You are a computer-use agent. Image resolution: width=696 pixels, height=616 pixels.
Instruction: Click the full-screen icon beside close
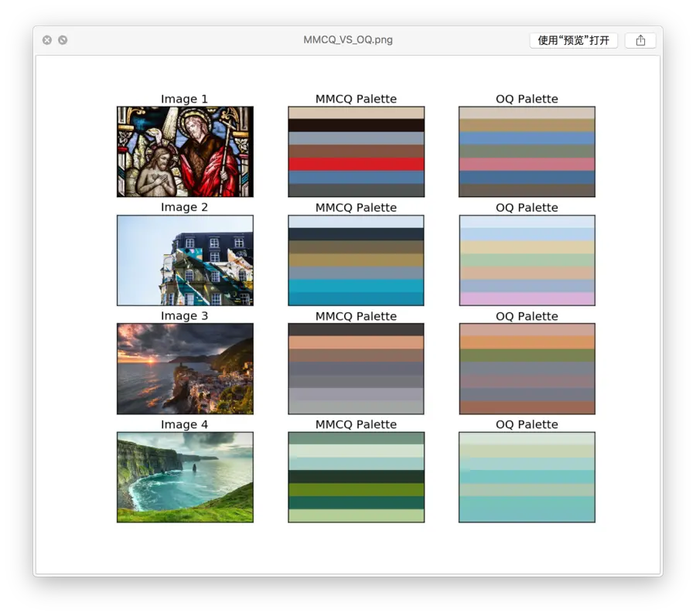point(63,40)
